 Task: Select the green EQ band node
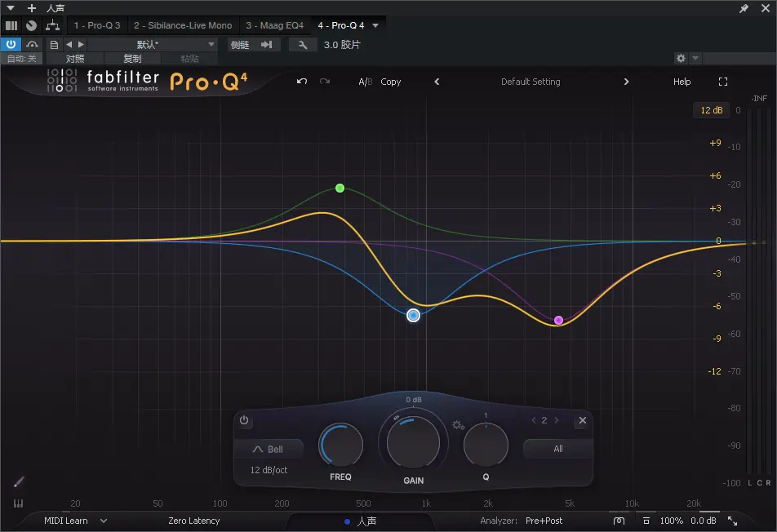pos(340,188)
